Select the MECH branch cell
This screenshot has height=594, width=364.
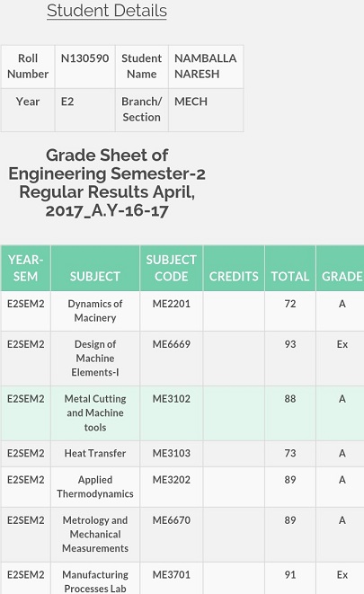pyautogui.click(x=206, y=111)
